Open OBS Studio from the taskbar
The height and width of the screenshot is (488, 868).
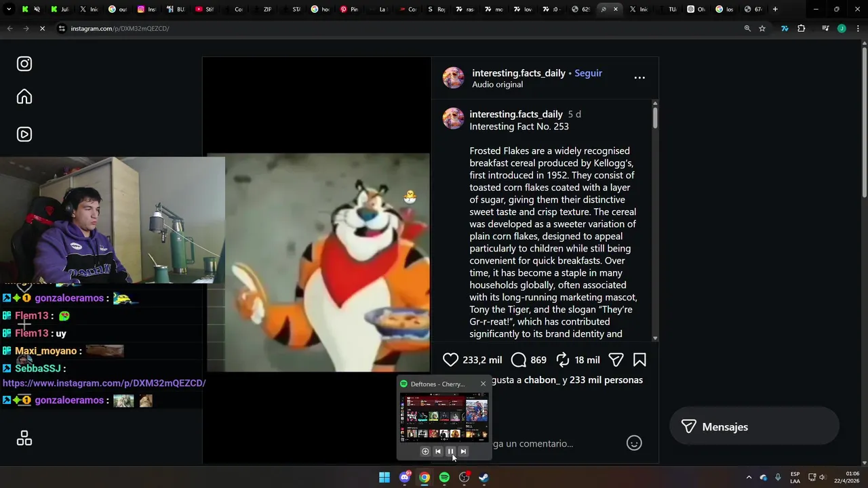[x=464, y=477]
